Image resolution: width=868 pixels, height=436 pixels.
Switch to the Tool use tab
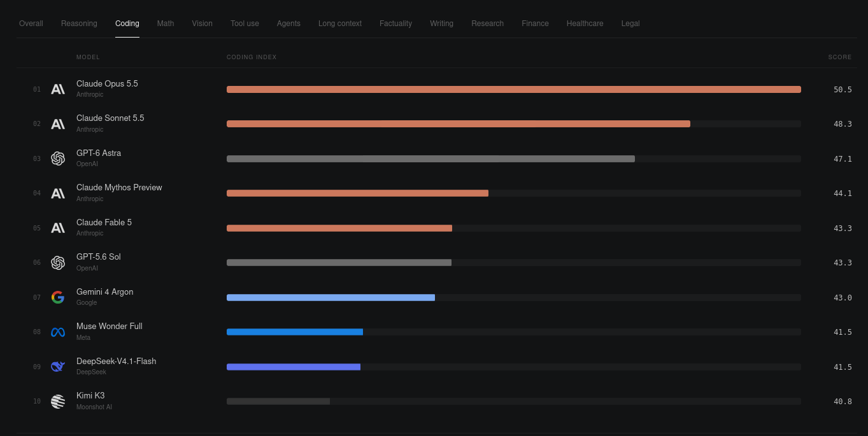245,24
